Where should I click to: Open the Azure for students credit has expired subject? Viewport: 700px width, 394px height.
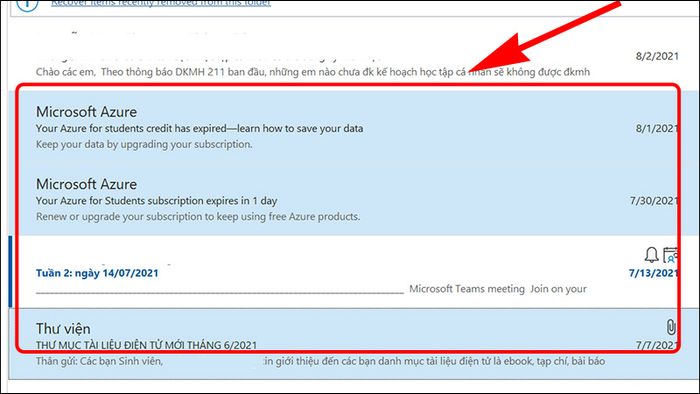point(199,129)
